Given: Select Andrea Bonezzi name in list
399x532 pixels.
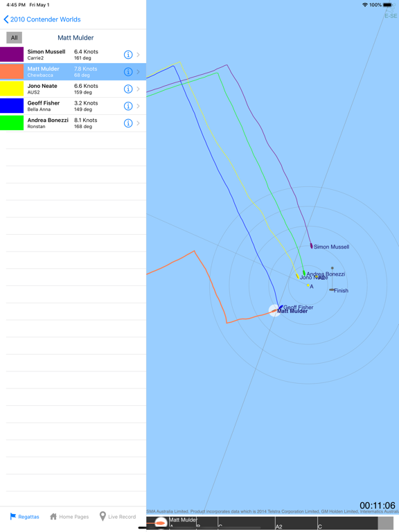Looking at the screenshot, I should 48,120.
